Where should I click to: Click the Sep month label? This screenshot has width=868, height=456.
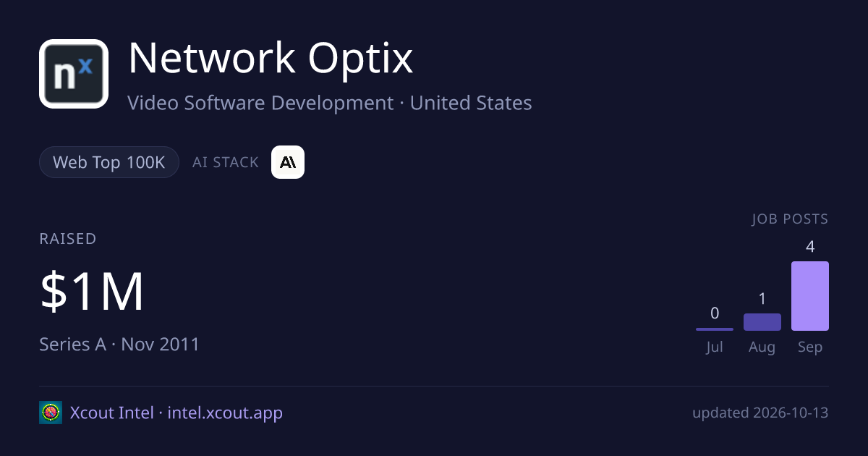pyautogui.click(x=810, y=347)
